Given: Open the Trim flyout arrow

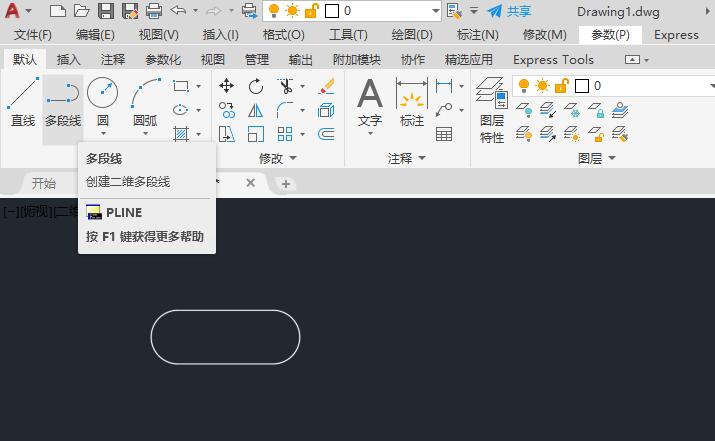Looking at the screenshot, I should tap(302, 86).
